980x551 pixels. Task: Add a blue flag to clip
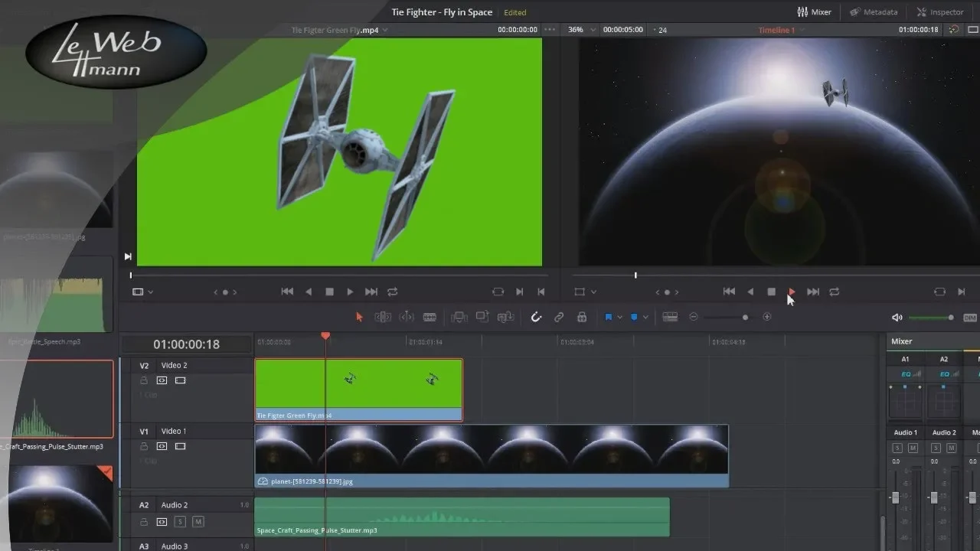coord(609,317)
